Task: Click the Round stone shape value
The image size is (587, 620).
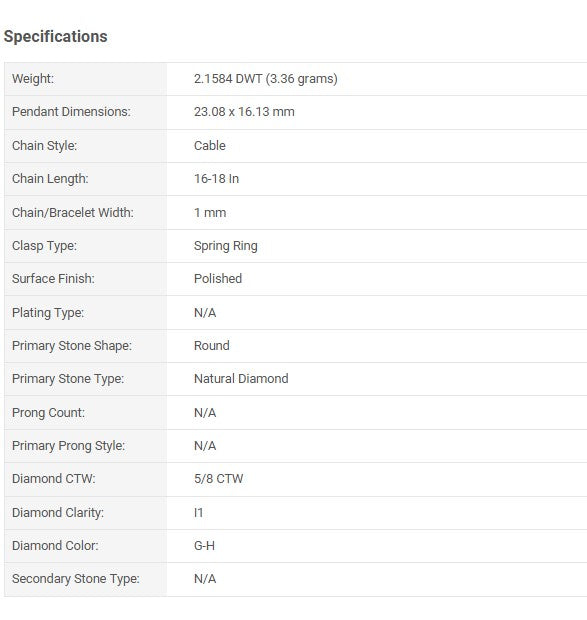Action: tap(212, 346)
